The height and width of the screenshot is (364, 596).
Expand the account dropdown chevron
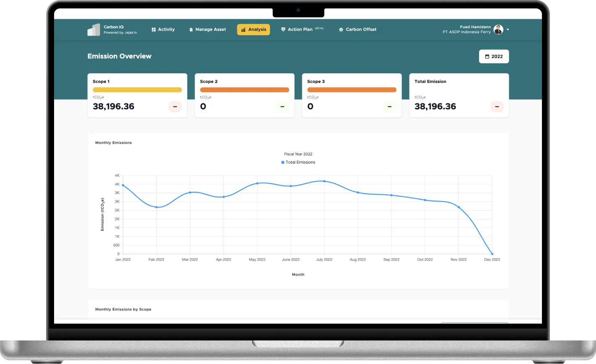coord(508,29)
